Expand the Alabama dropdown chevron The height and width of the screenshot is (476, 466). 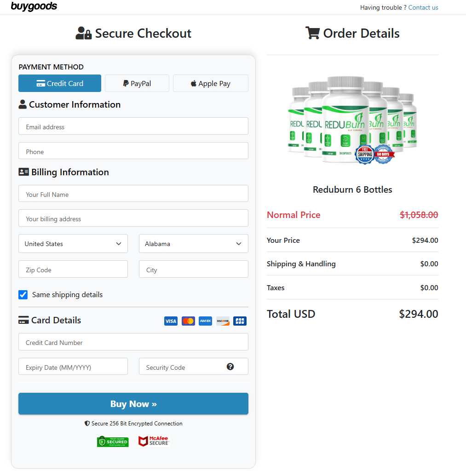pos(239,243)
